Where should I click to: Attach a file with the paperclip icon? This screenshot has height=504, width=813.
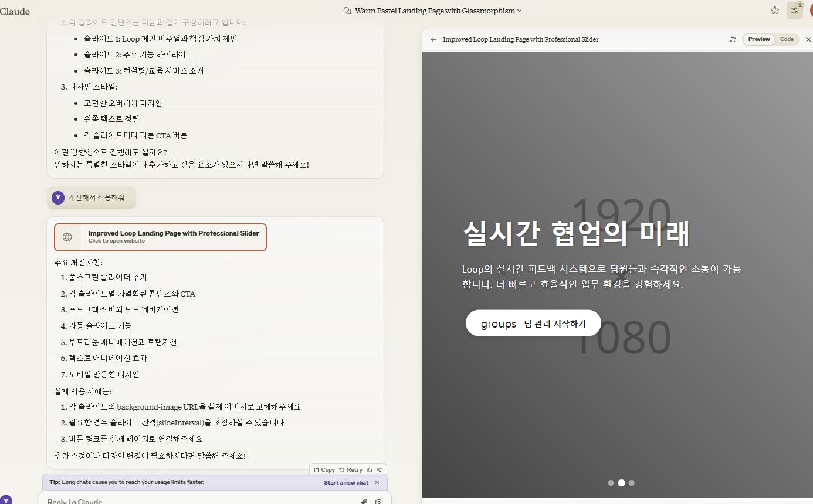click(364, 502)
